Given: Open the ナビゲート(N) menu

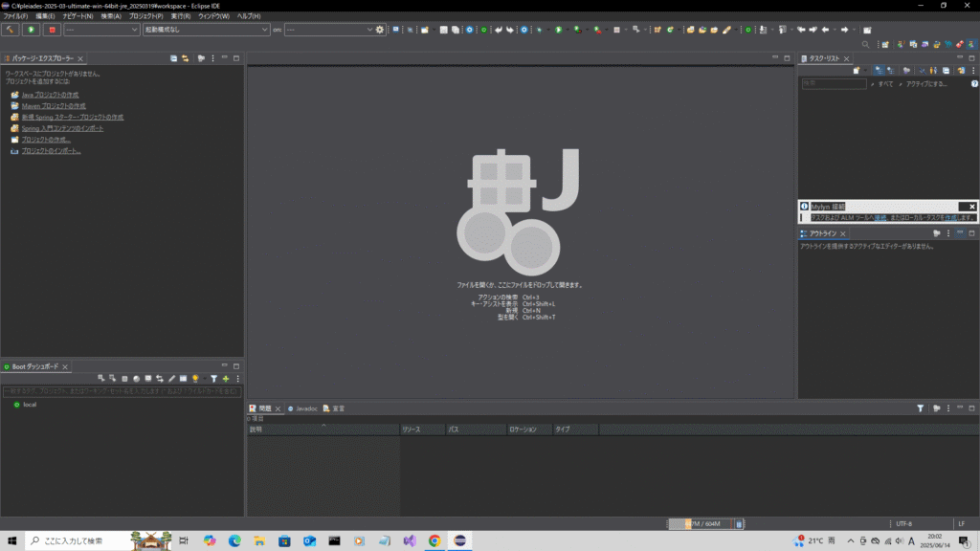Looking at the screenshot, I should (x=78, y=16).
